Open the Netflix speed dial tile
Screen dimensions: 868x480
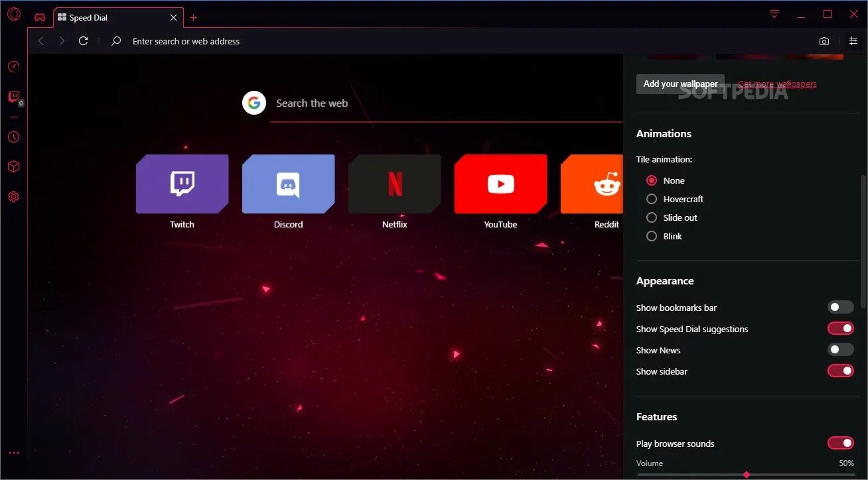coord(395,184)
